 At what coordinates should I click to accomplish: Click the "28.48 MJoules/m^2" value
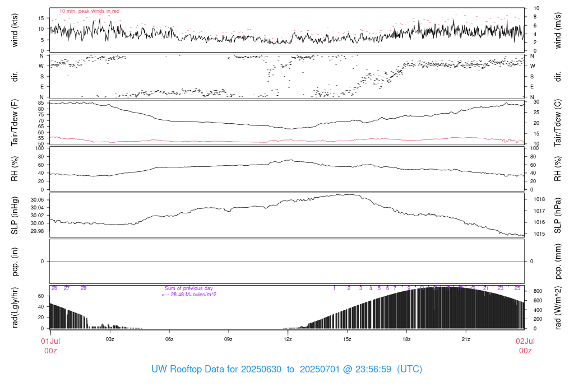tap(193, 295)
